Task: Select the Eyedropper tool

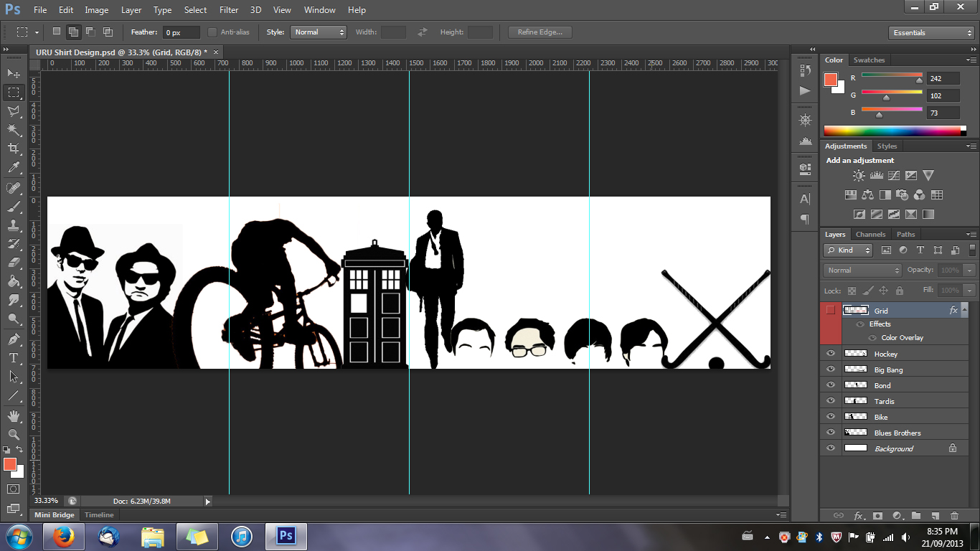Action: 14,167
